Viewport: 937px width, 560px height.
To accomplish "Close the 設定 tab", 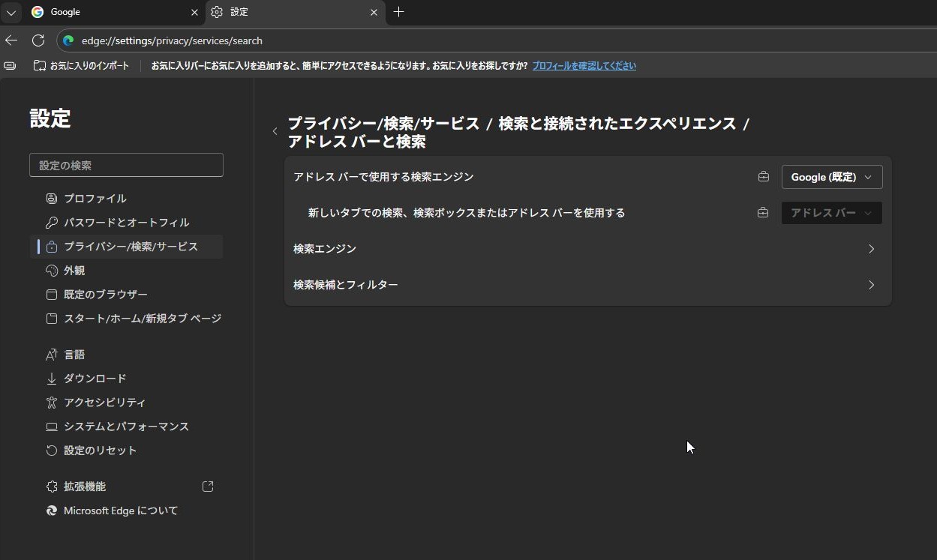I will 374,12.
